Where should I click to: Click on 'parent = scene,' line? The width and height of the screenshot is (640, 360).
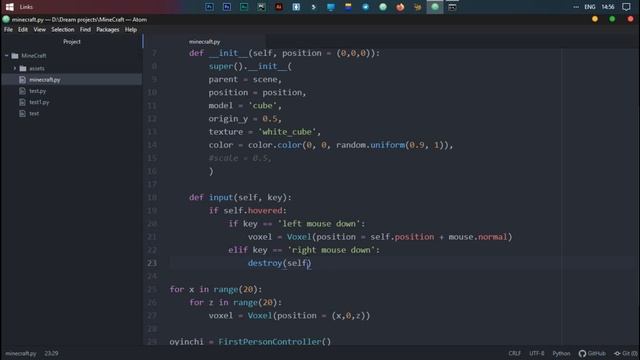coord(245,79)
